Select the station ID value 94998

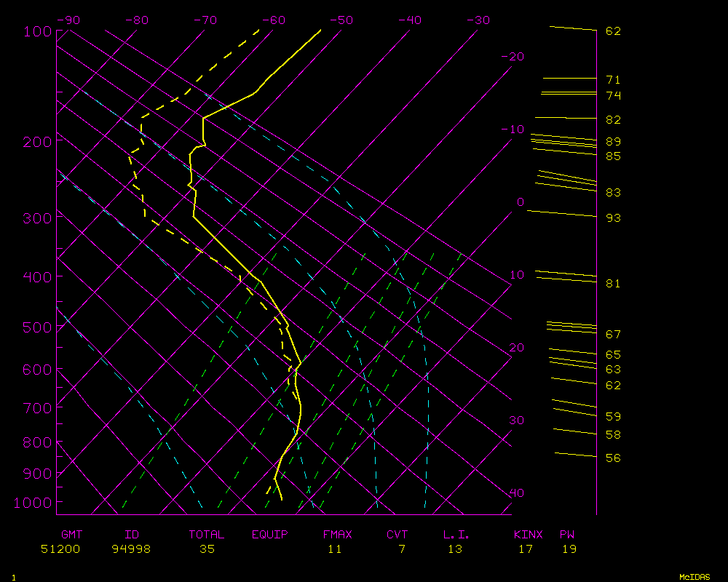point(131,549)
